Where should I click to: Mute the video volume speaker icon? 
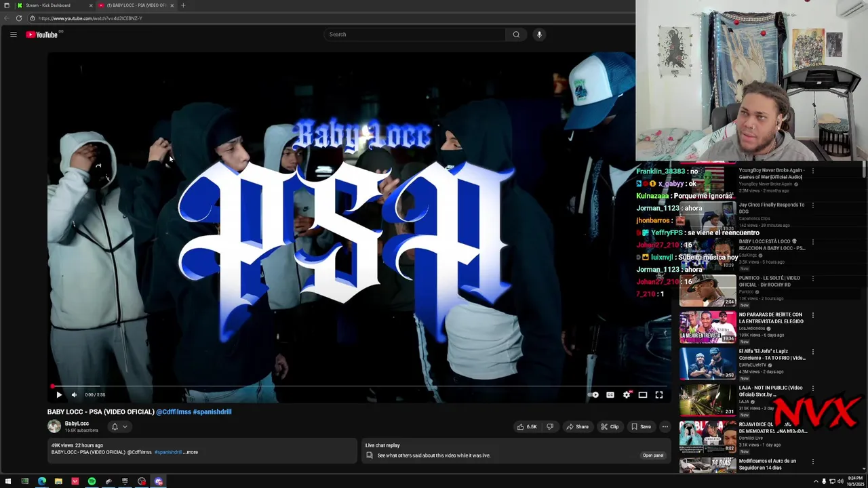pyautogui.click(x=75, y=394)
